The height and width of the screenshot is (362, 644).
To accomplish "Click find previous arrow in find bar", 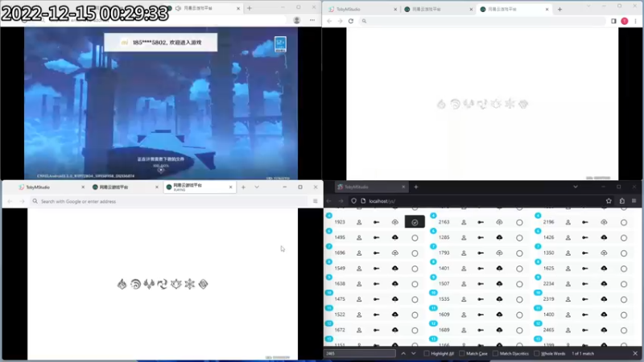I will [x=403, y=353].
